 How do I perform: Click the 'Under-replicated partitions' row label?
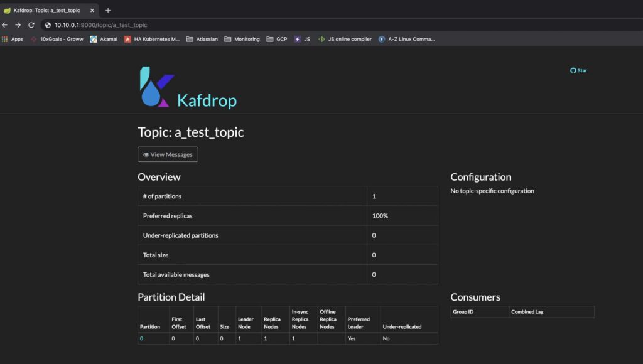(x=180, y=235)
